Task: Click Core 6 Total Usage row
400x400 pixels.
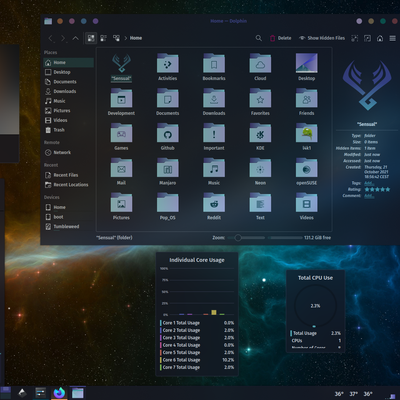Action: click(x=197, y=360)
